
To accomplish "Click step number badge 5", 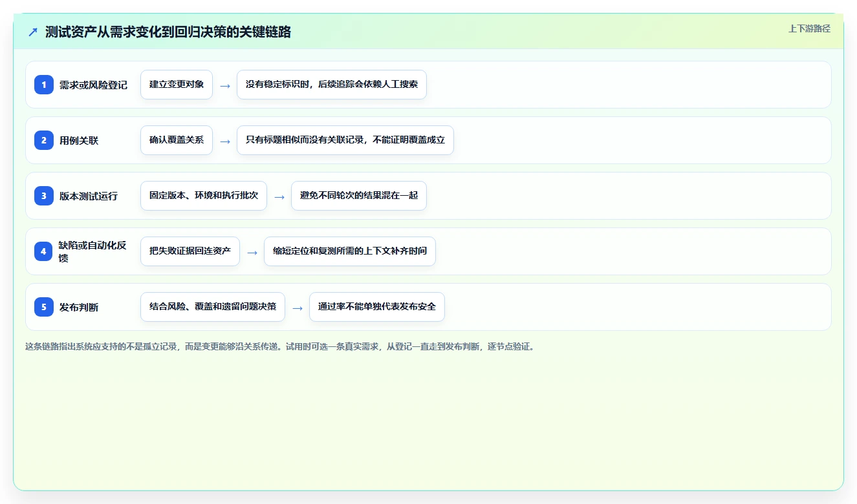I will coord(44,306).
